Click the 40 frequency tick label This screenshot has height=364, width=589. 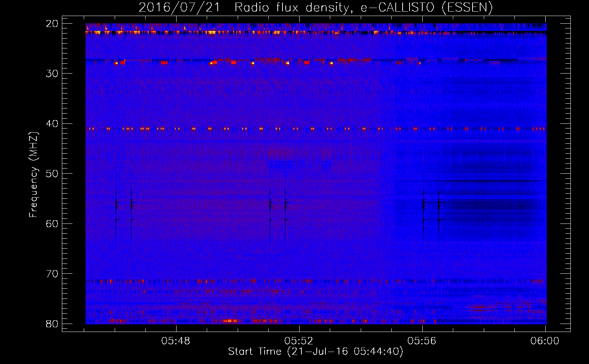52,124
